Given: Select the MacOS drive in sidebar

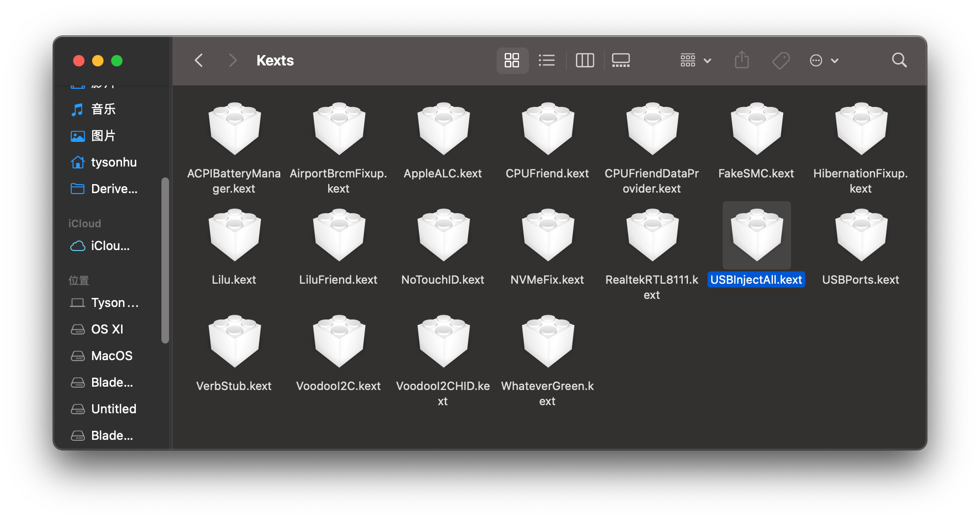Looking at the screenshot, I should coord(111,356).
